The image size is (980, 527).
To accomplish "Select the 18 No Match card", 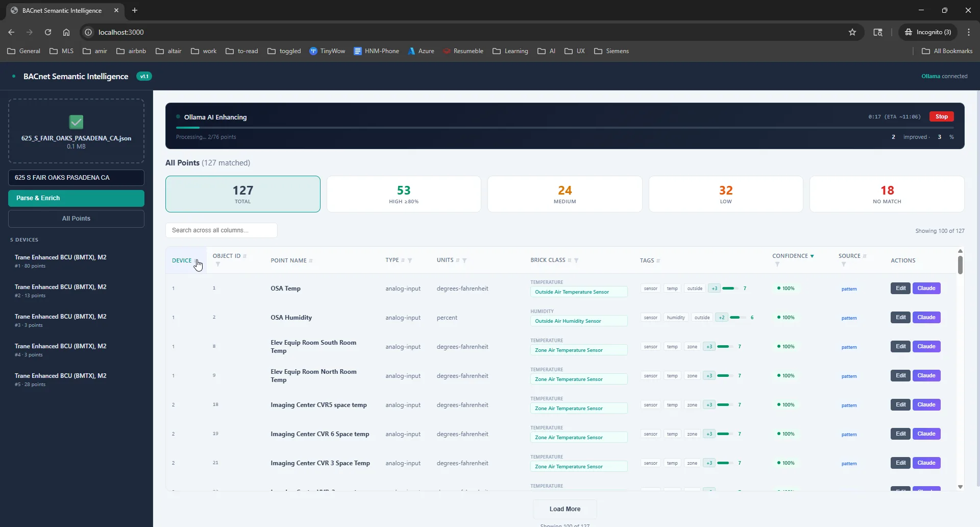I will pyautogui.click(x=887, y=194).
